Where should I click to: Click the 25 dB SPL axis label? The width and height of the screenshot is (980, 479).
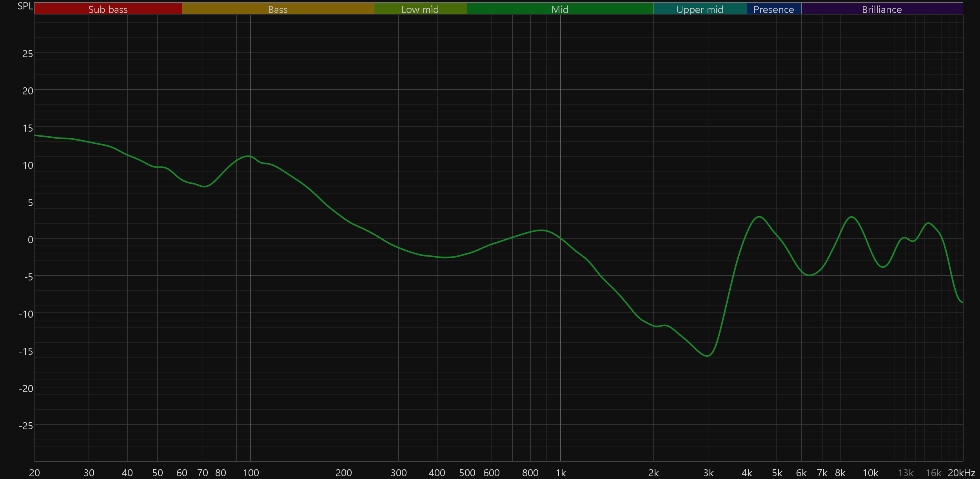click(x=27, y=54)
